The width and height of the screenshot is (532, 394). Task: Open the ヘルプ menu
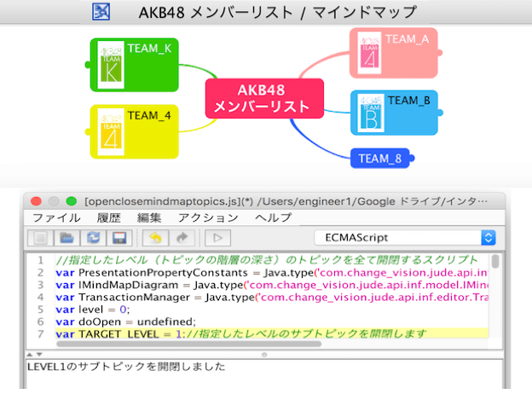tap(273, 217)
